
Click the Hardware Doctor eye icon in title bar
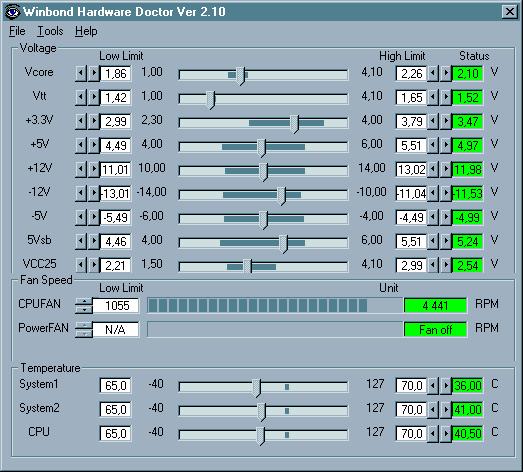(13, 12)
